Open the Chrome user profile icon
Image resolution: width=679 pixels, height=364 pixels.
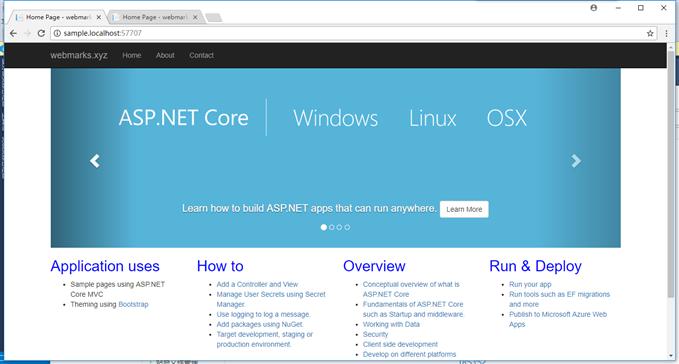(594, 8)
